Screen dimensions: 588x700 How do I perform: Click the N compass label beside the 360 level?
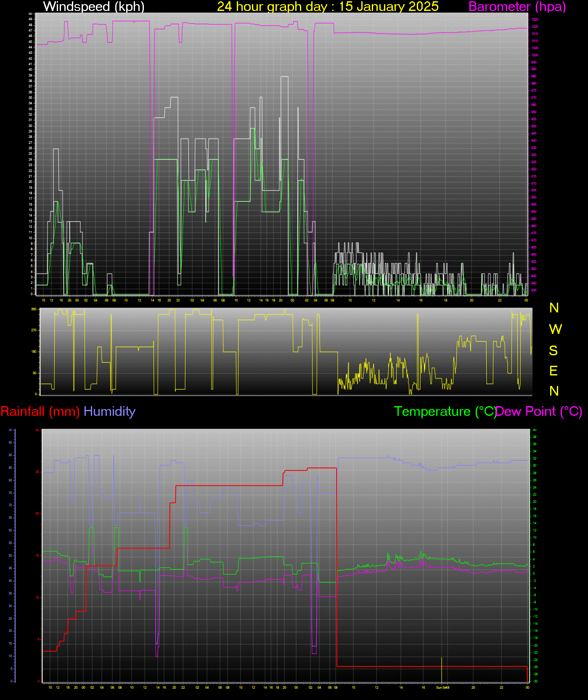554,308
